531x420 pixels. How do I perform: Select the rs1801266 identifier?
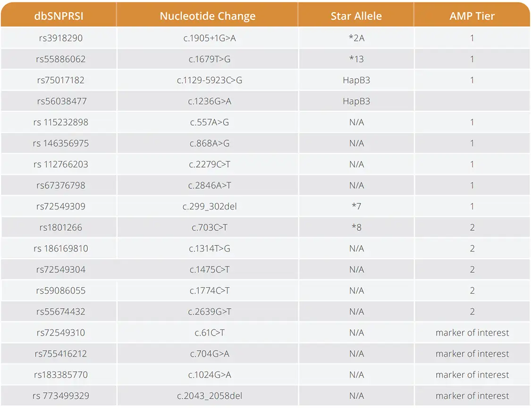coord(60,227)
